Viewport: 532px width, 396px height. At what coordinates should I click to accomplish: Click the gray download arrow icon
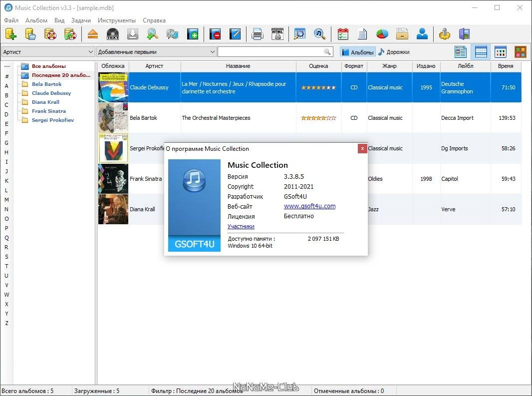click(x=133, y=34)
